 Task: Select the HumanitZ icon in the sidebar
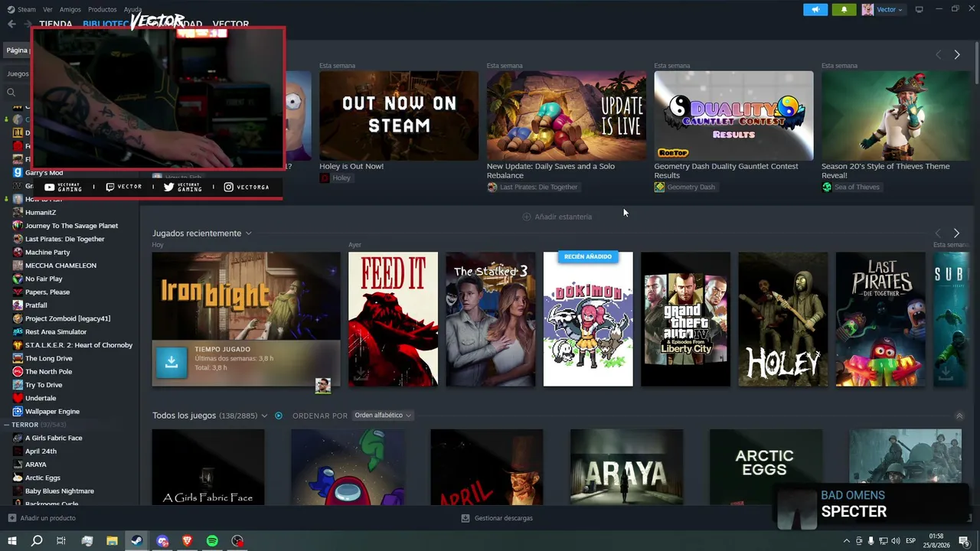point(18,212)
